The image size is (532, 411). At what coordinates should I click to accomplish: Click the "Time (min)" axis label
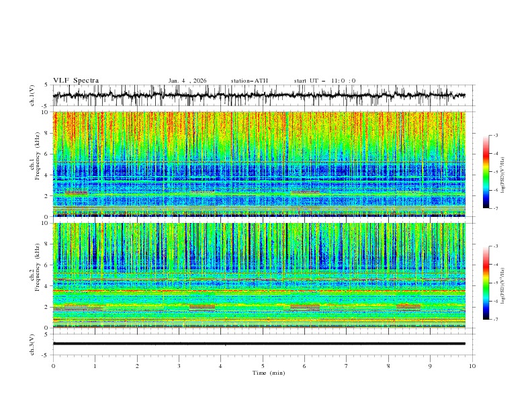coord(269,373)
